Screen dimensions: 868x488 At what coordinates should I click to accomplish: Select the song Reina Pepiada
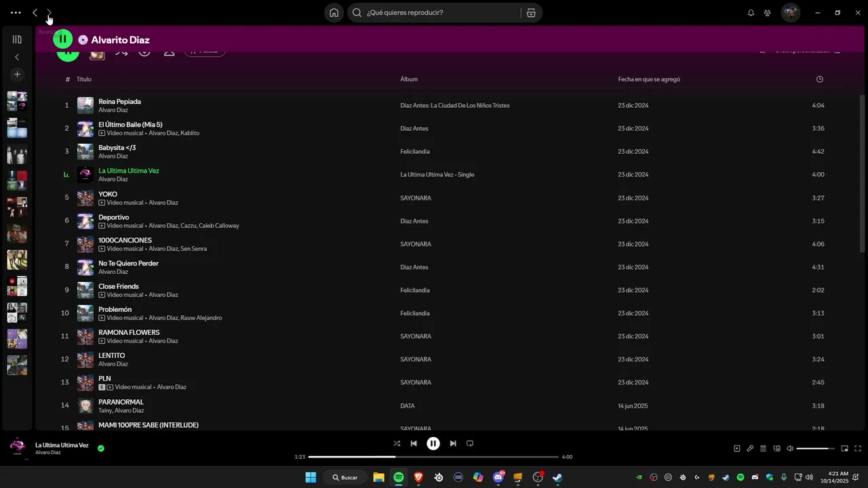point(119,102)
